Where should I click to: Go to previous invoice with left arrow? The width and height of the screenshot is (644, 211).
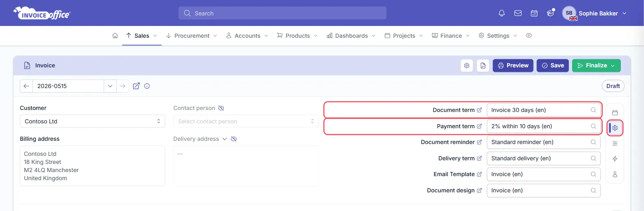[x=26, y=86]
